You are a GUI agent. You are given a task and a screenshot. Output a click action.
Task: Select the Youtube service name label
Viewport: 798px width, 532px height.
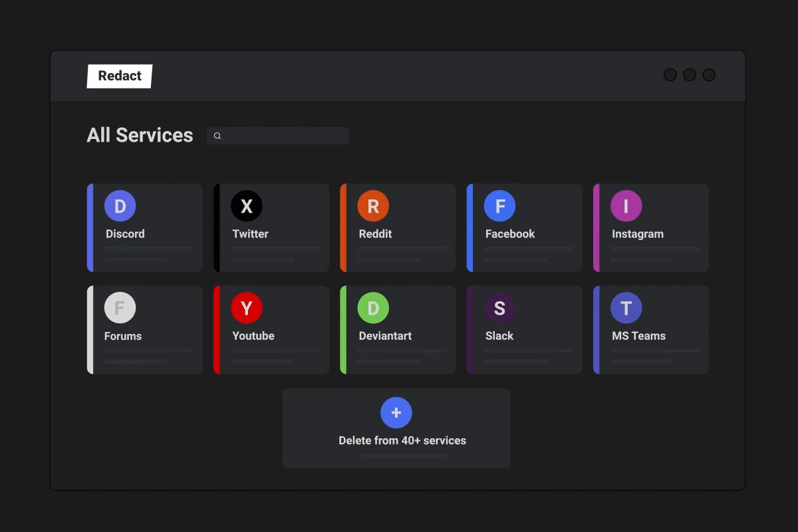253,336
